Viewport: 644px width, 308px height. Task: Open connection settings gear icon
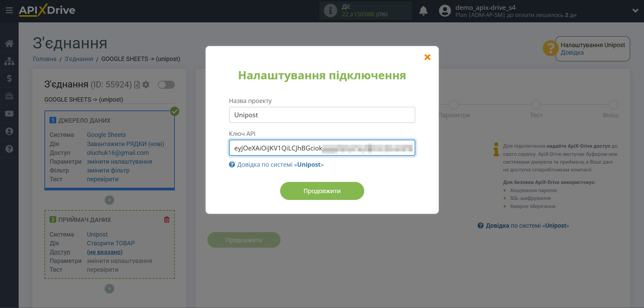[146, 85]
